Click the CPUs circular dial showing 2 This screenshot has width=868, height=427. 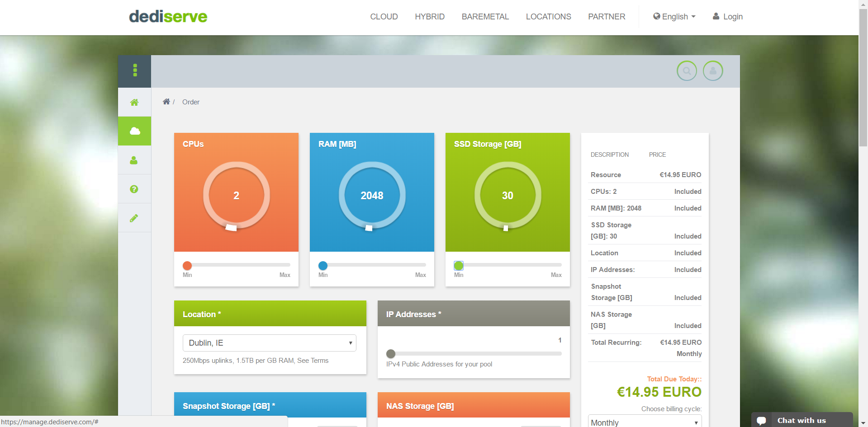pos(236,195)
